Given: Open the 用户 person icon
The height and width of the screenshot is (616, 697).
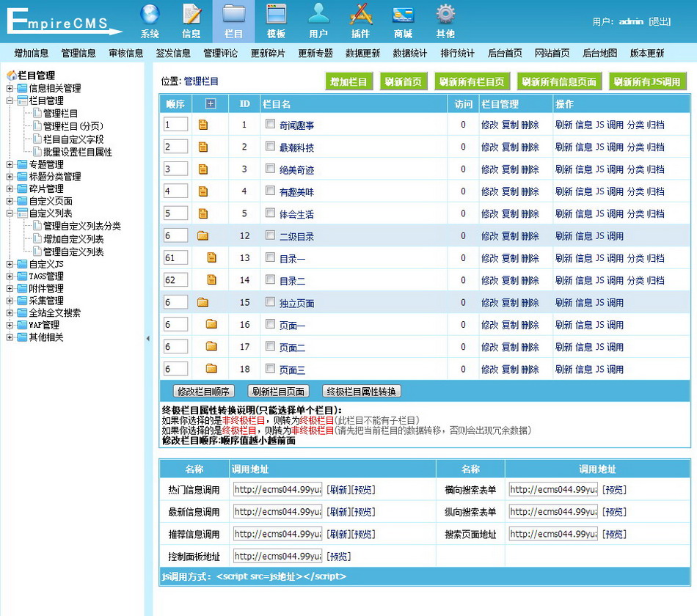Looking at the screenshot, I should pyautogui.click(x=318, y=15).
